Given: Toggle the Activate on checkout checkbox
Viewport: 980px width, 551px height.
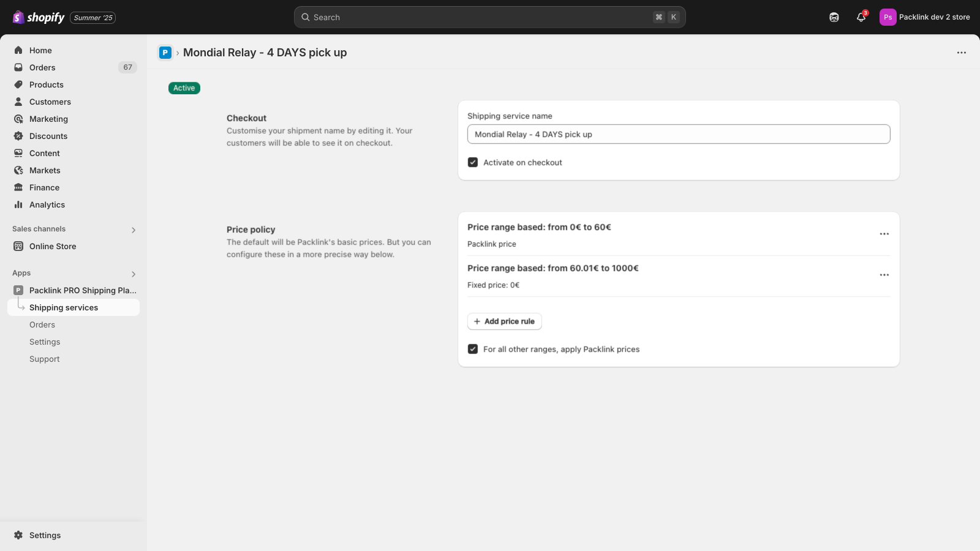Looking at the screenshot, I should 473,162.
